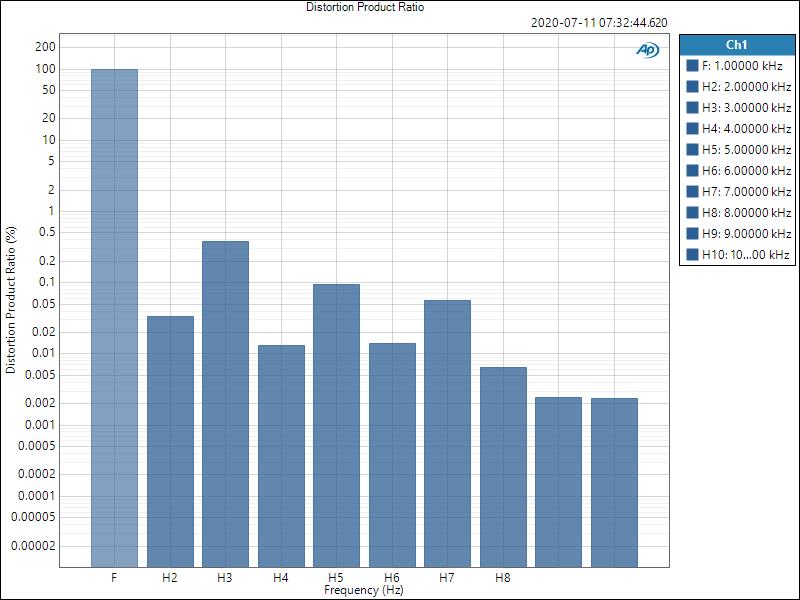Click legend text H6: 6.00000 kHz

tap(746, 170)
